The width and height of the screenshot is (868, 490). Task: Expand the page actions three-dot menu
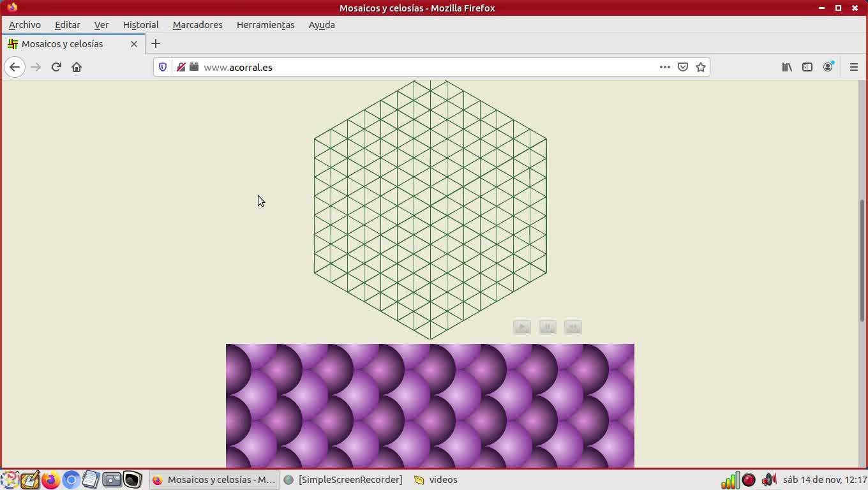[x=664, y=67]
